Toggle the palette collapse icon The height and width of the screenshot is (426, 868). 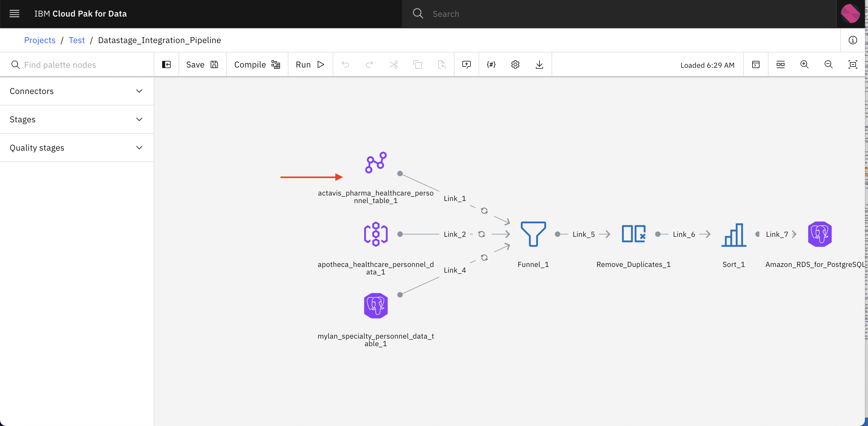pyautogui.click(x=166, y=65)
